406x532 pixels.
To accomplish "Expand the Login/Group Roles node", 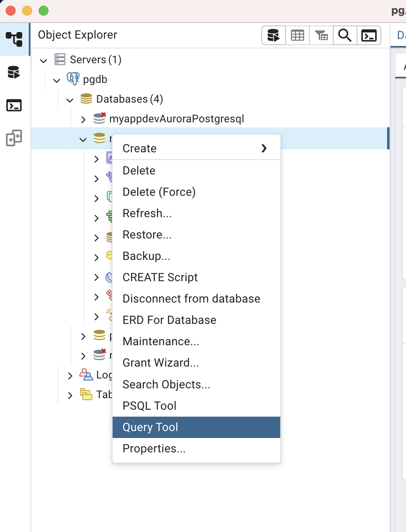I will coord(70,376).
